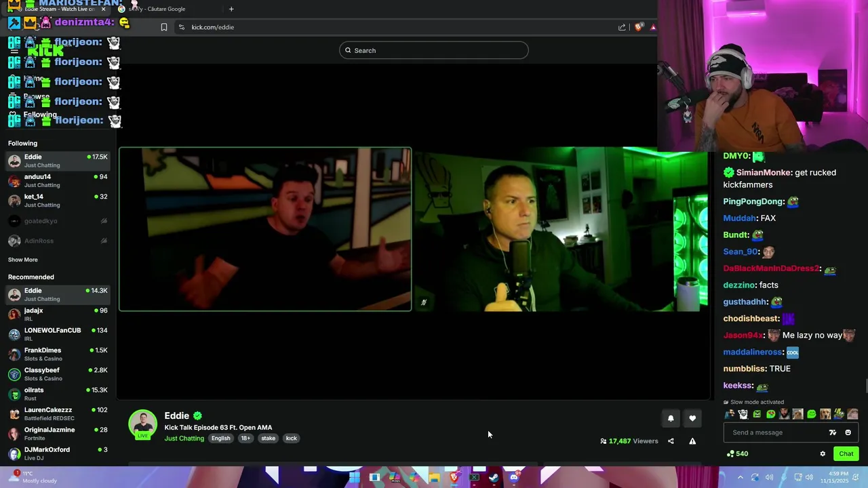The image size is (868, 488).
Task: Open DJMarkOxford recommended channel
Action: 58,453
